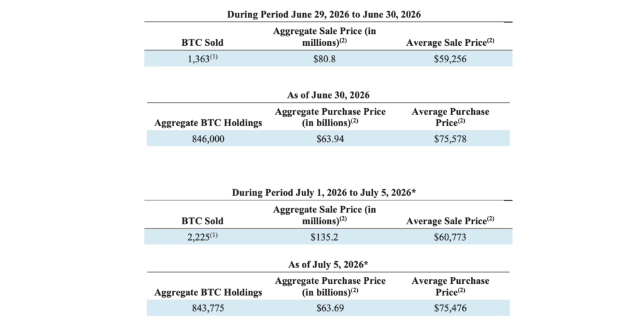
Task: Click the $63.94 aggregate purchase price
Action: 330,139
